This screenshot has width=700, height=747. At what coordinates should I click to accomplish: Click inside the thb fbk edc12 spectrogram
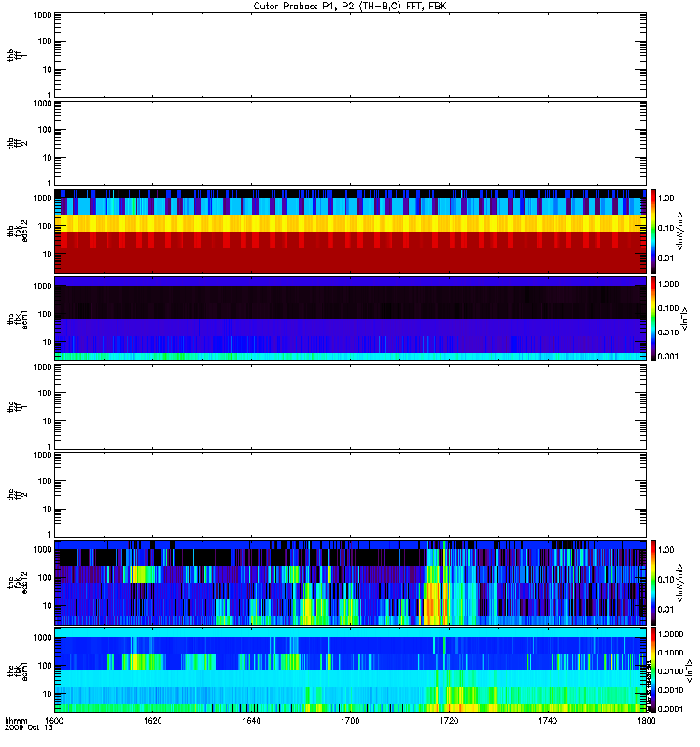coord(350,231)
